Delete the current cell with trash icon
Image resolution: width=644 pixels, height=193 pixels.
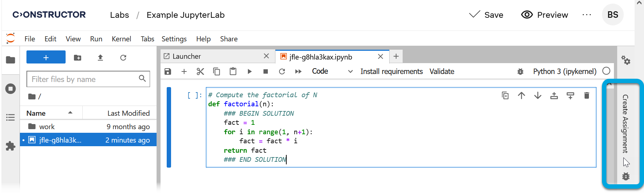pos(587,95)
